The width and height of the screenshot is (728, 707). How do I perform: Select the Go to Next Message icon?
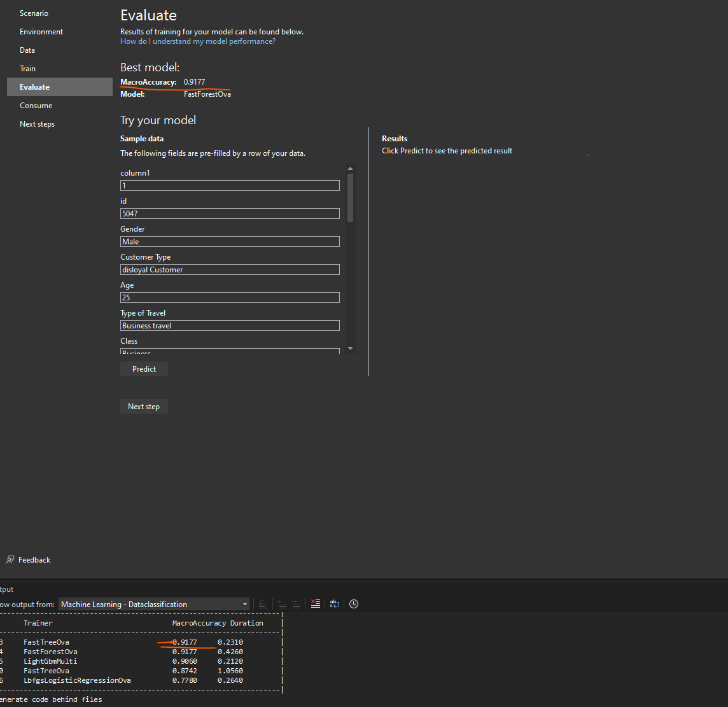coord(297,604)
